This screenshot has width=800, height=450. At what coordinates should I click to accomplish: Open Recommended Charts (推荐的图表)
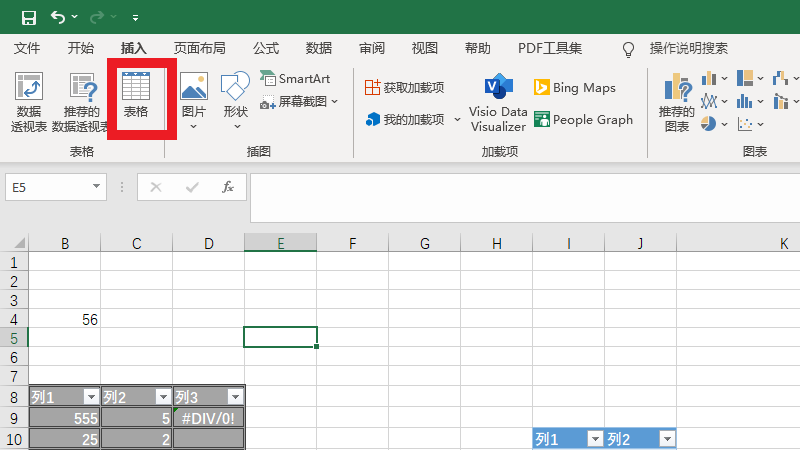(677, 102)
